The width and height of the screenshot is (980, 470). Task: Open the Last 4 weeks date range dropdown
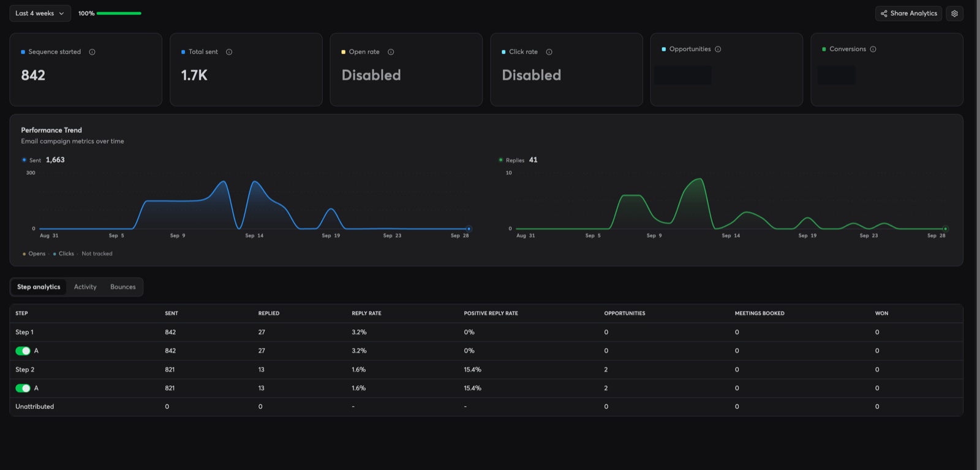pyautogui.click(x=40, y=13)
